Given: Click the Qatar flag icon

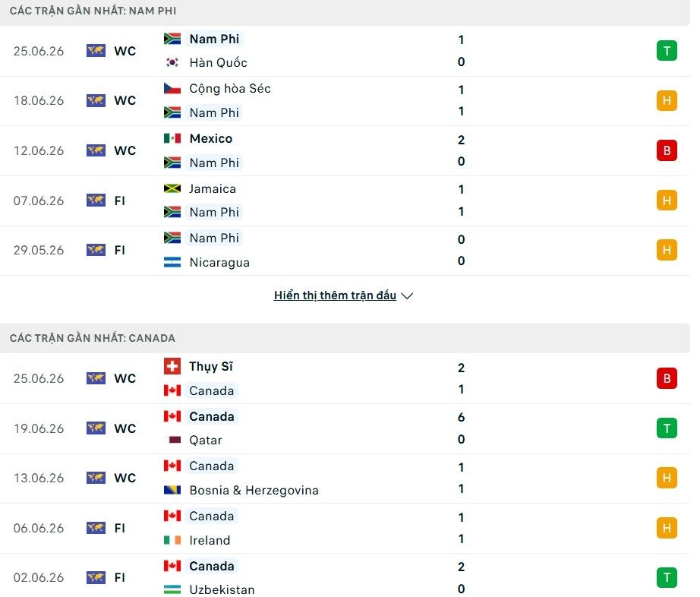Looking at the screenshot, I should (x=172, y=440).
